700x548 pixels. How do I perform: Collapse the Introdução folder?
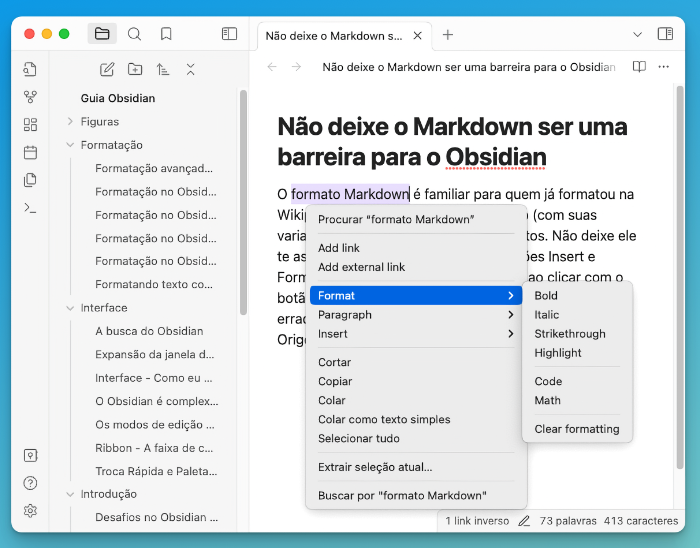70,494
